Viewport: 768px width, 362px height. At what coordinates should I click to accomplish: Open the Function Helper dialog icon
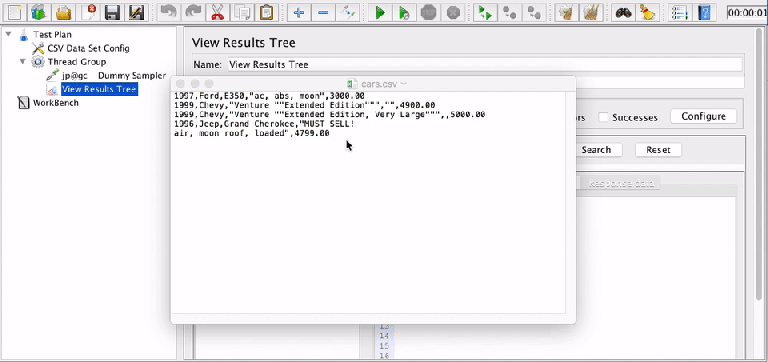tap(679, 12)
